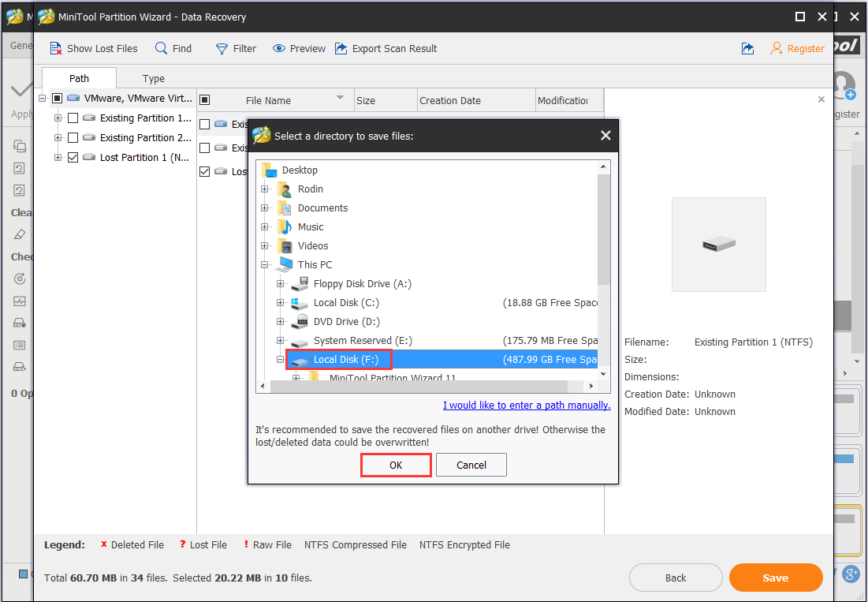
Task: Expand Existing Partition 2 tree node
Action: 58,137
